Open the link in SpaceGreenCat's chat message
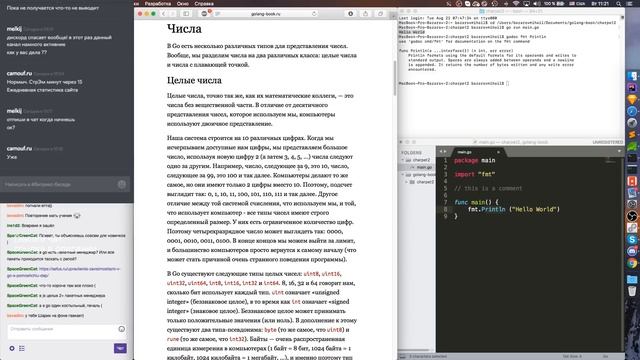This screenshot has height=360, width=640. click(64, 272)
